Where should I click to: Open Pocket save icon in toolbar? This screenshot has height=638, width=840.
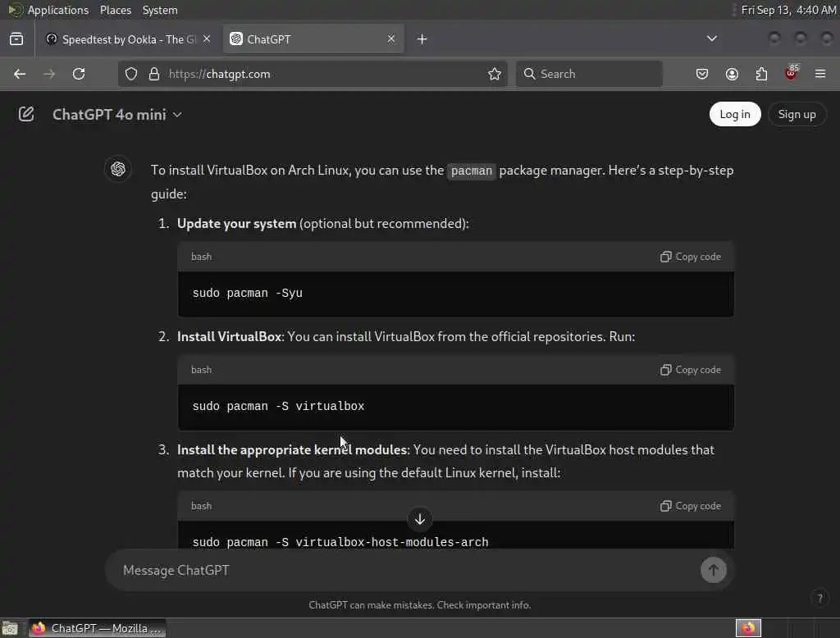[702, 74]
